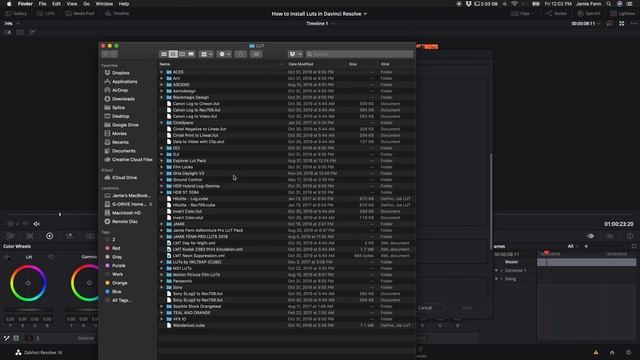Expand the ACES folder
This screenshot has height=360, width=640.
click(162, 72)
